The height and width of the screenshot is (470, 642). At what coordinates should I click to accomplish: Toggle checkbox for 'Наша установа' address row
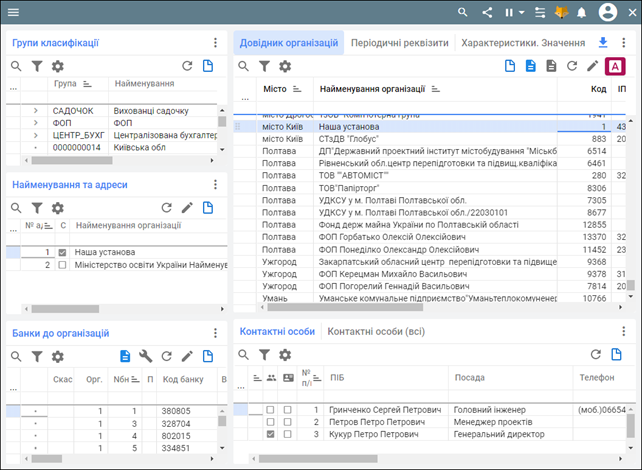tap(63, 253)
